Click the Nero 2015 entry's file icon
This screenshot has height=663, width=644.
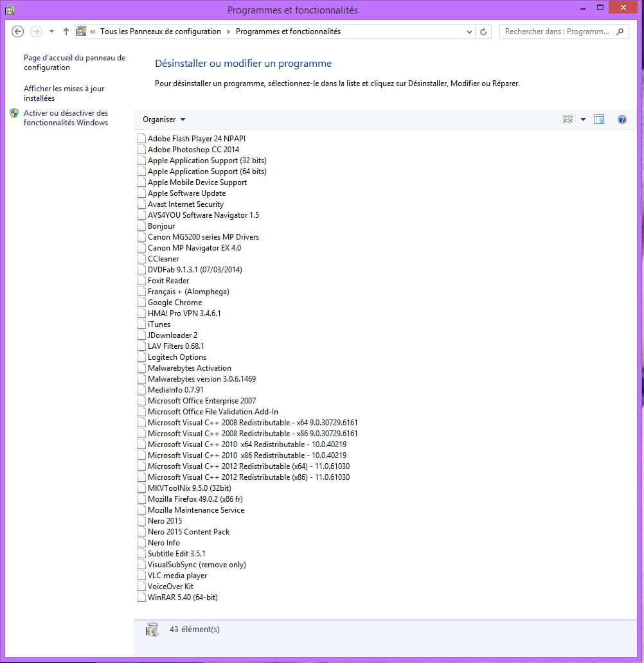[x=142, y=521]
